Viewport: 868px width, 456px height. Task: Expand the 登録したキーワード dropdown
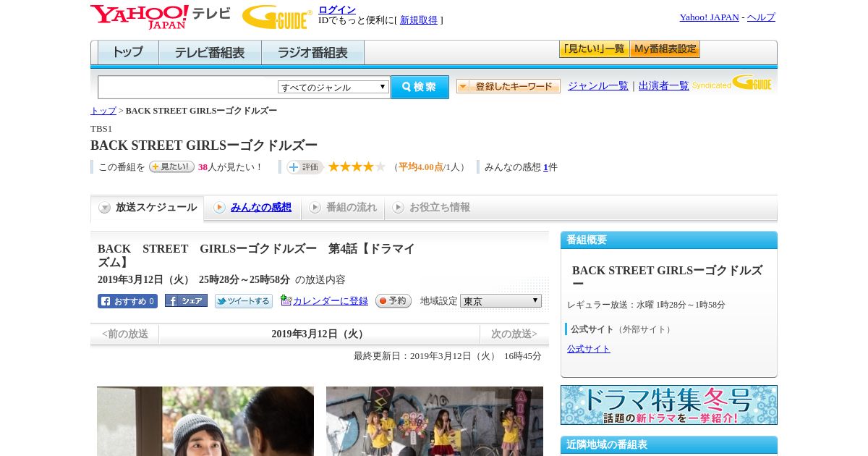(x=508, y=86)
